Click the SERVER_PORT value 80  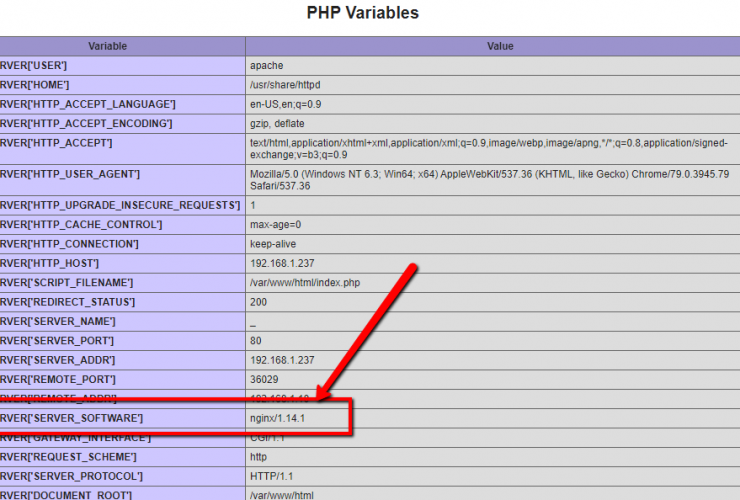256,341
